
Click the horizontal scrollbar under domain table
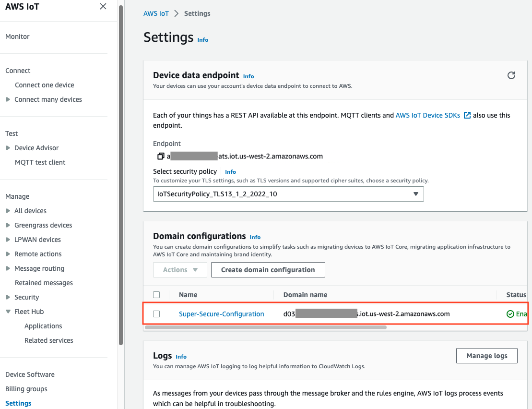click(266, 327)
